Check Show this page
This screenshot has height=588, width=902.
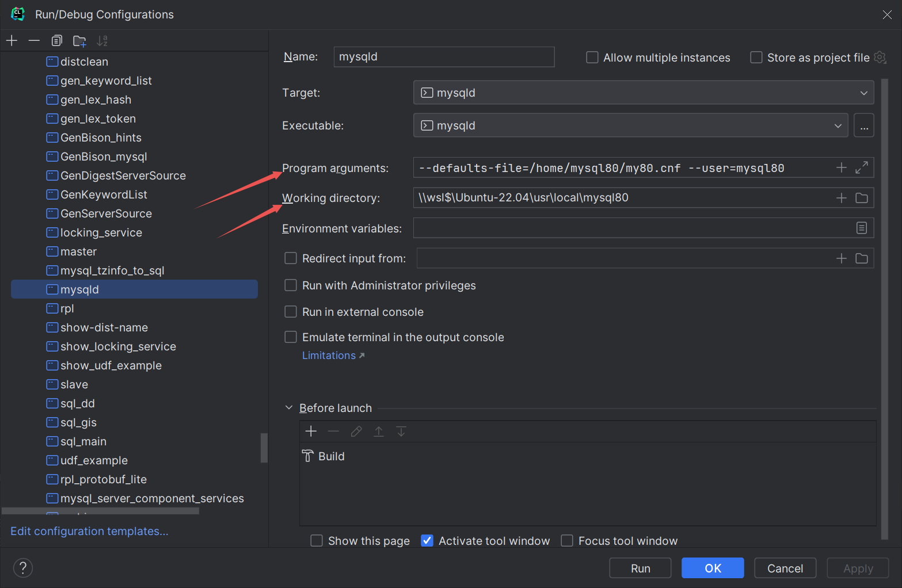pos(317,541)
